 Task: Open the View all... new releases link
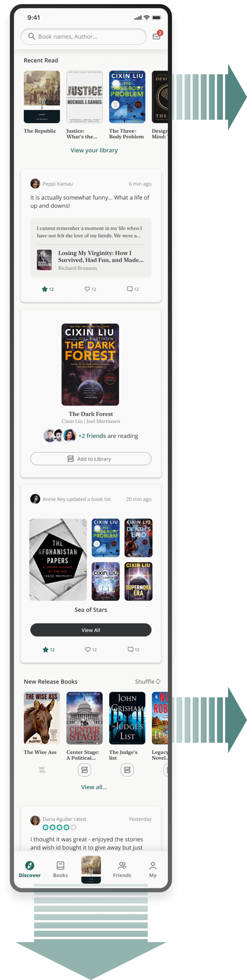94,787
